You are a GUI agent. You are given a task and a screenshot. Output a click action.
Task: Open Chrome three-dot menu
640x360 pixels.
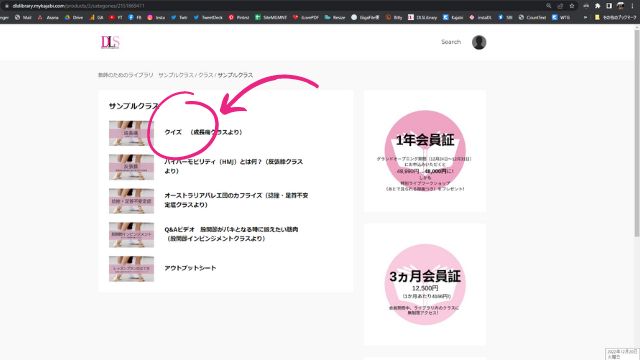(632, 6)
